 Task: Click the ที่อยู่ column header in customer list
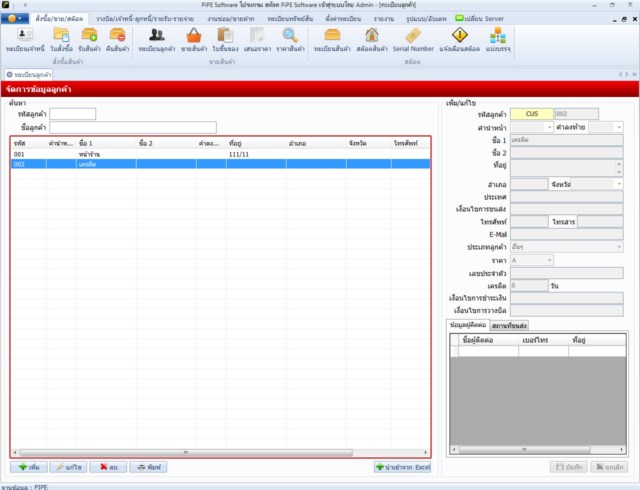(256, 143)
